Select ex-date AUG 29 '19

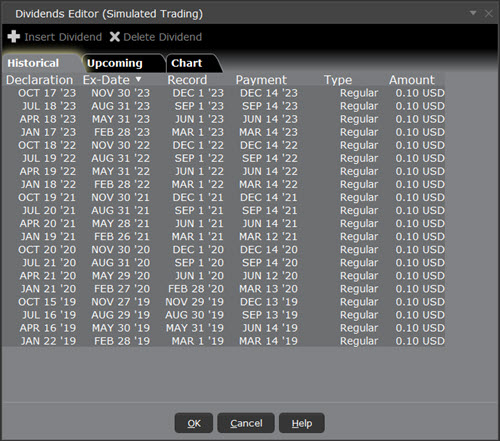121,315
